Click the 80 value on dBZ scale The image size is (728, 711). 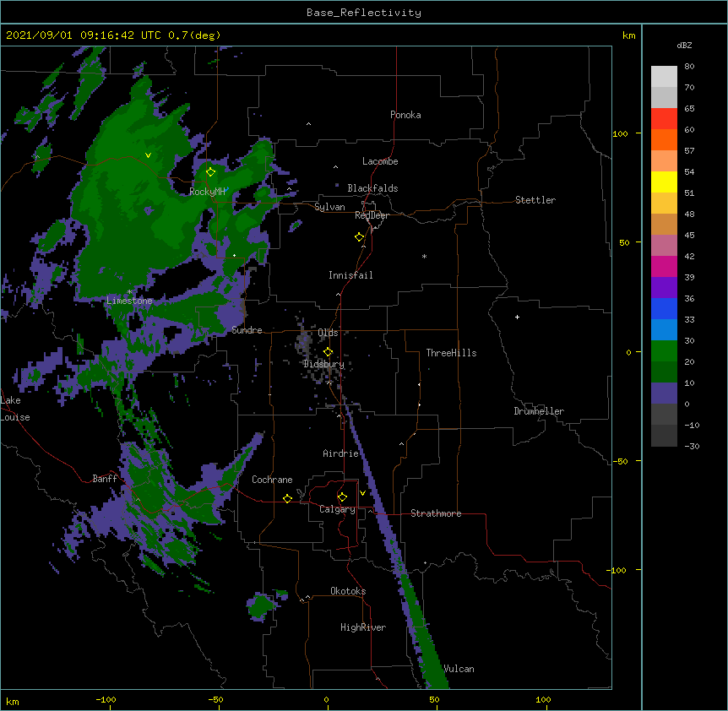689,67
